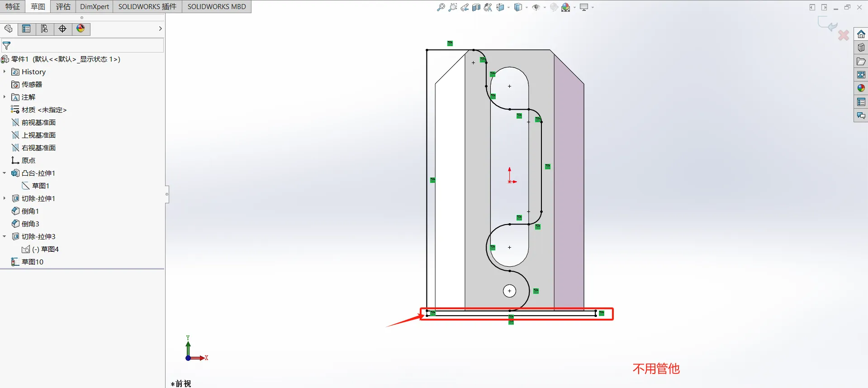Open SOLIDWORKS Resources home task pane
868x388 pixels.
point(861,34)
